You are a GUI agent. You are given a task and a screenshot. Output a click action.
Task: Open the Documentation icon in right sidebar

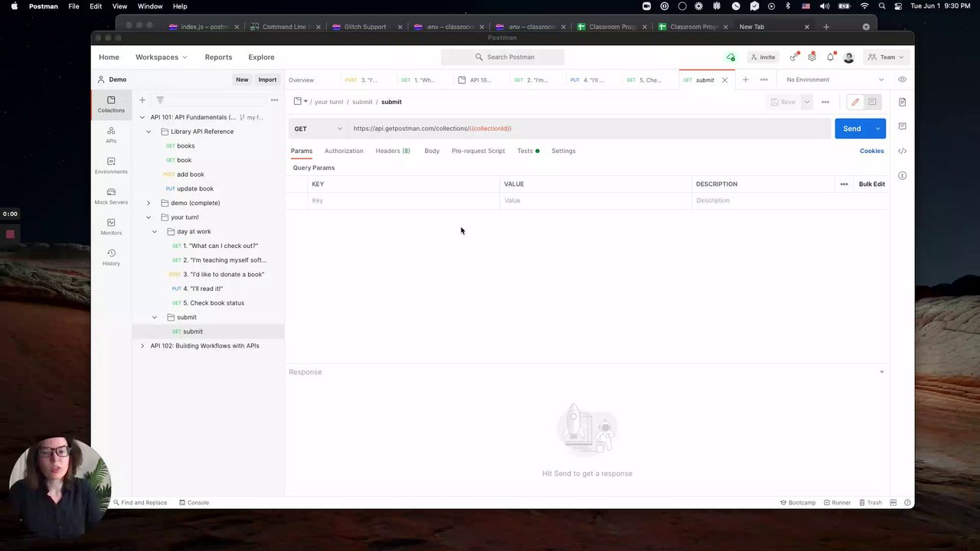click(902, 102)
